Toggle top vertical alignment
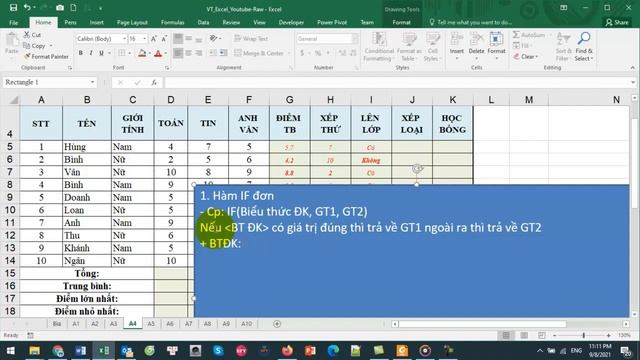 click(x=178, y=39)
